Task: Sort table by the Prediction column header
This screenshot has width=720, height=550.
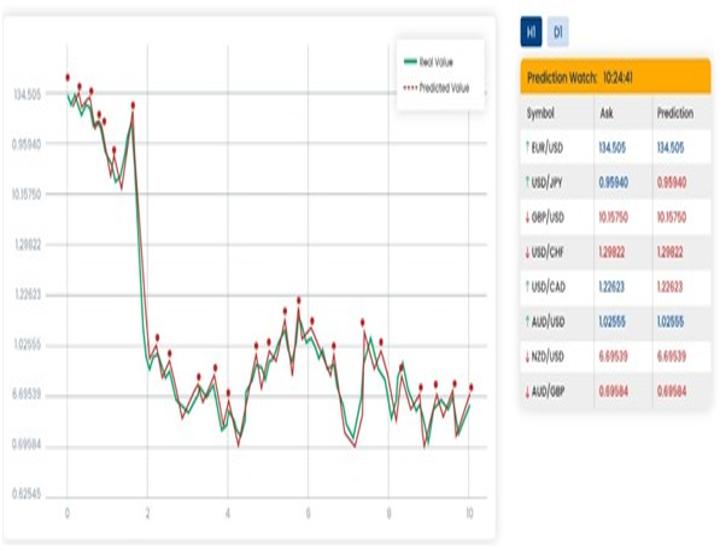Action: click(675, 113)
